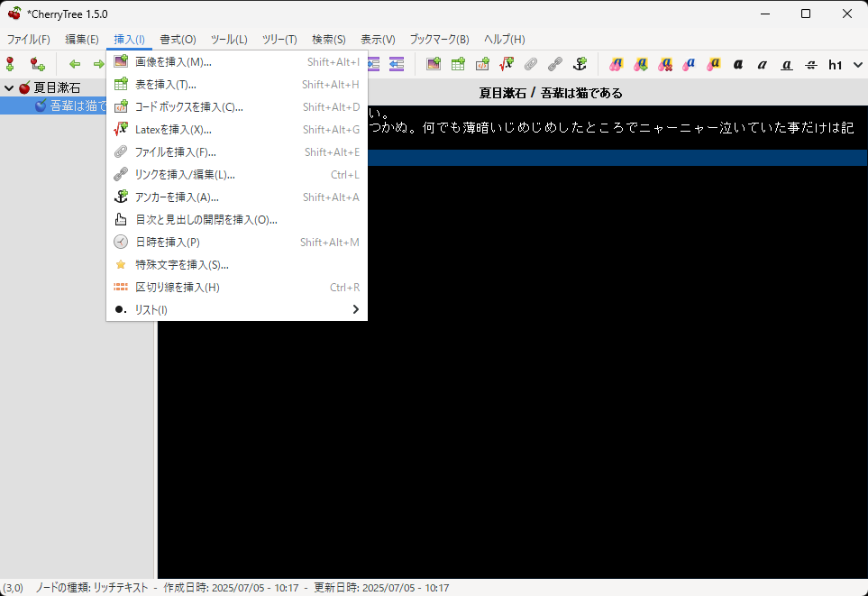The width and height of the screenshot is (868, 596).
Task: Choose 日時を挿入(P) menu entry
Action: (237, 242)
